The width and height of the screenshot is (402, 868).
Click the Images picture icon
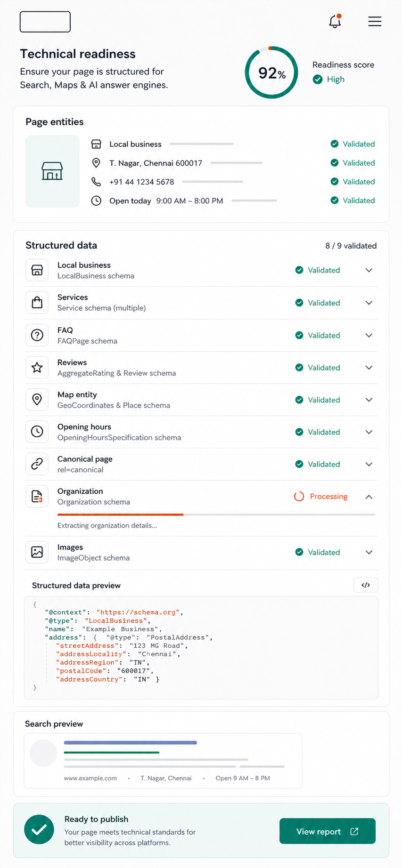[x=37, y=552]
